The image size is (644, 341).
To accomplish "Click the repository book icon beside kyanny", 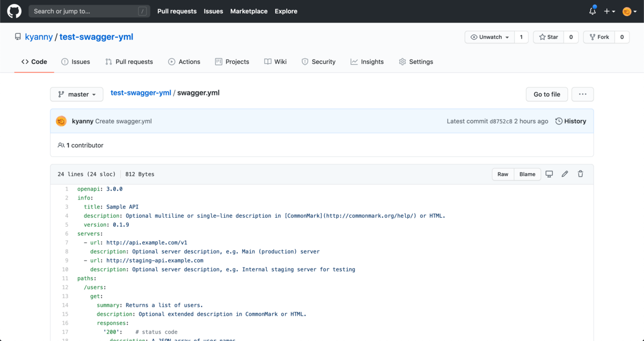I will (18, 36).
